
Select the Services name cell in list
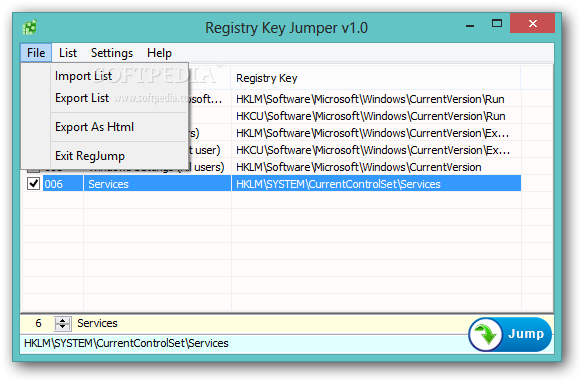157,184
